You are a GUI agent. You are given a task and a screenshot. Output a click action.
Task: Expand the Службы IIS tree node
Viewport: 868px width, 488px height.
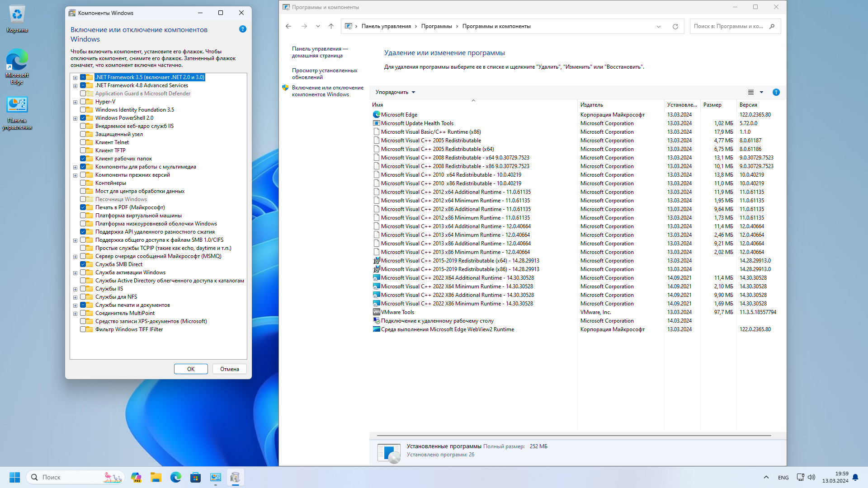pyautogui.click(x=75, y=289)
